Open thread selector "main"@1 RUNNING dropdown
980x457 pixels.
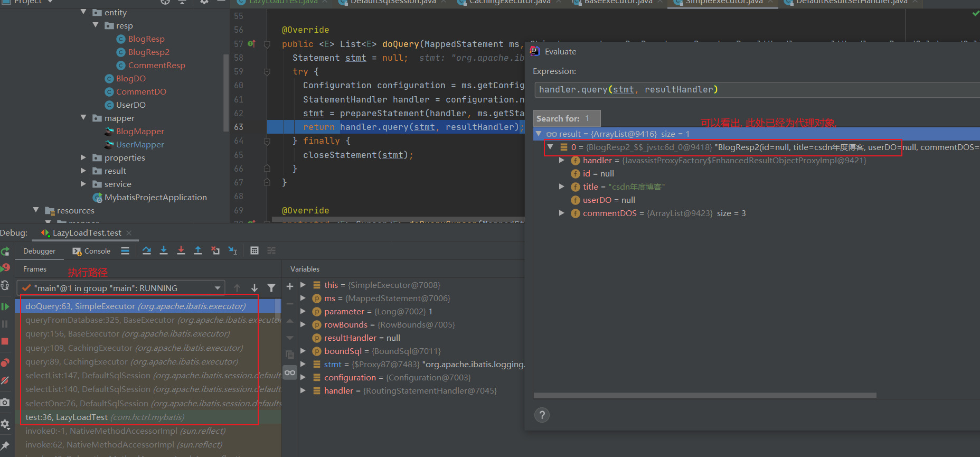[x=121, y=288]
